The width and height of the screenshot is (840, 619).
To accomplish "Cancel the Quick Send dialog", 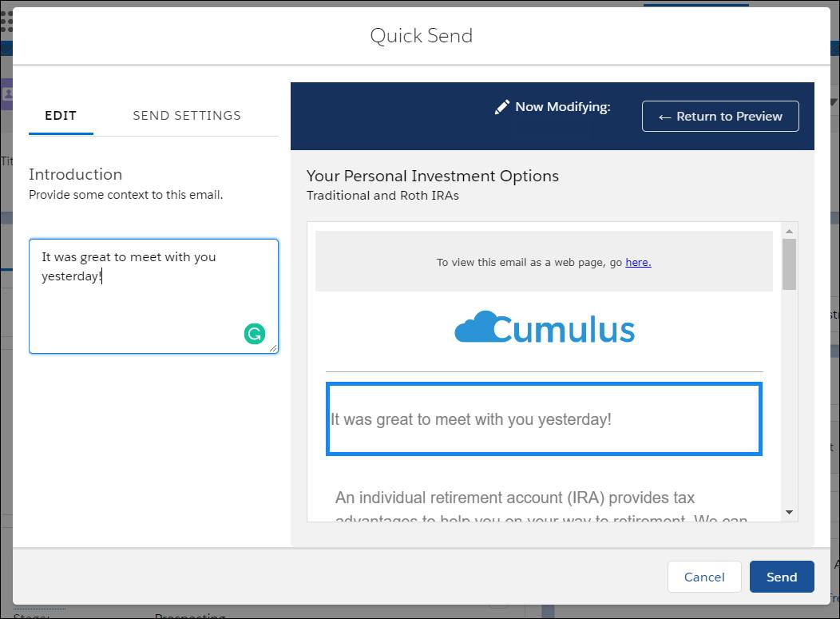I will point(703,577).
